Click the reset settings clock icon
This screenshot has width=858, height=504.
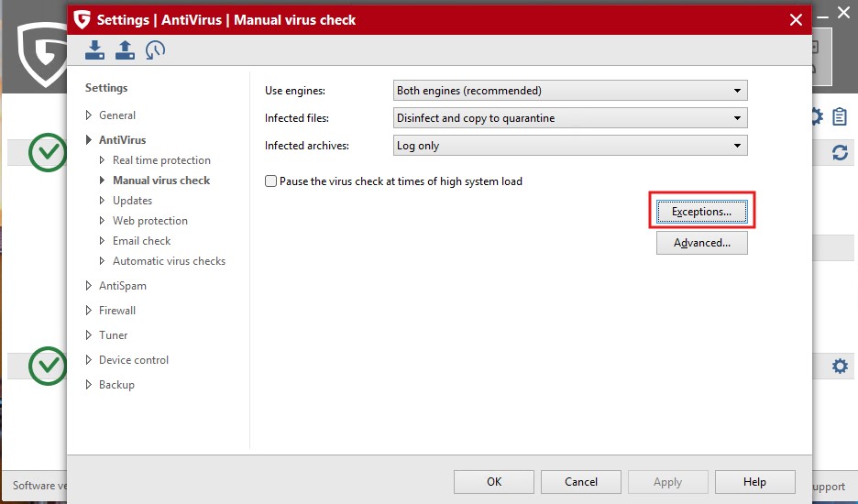(155, 49)
